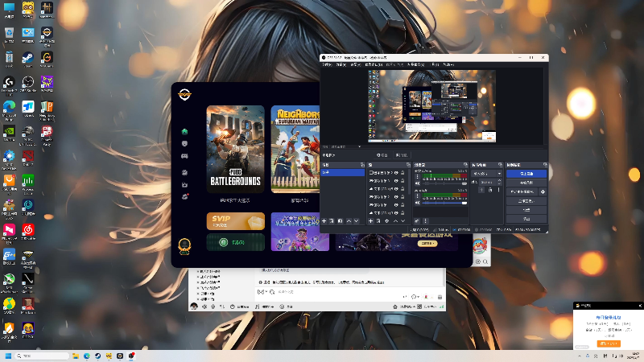Viewport: 644px width, 362px height.
Task: Move the selected source down
Action: pyautogui.click(x=403, y=220)
